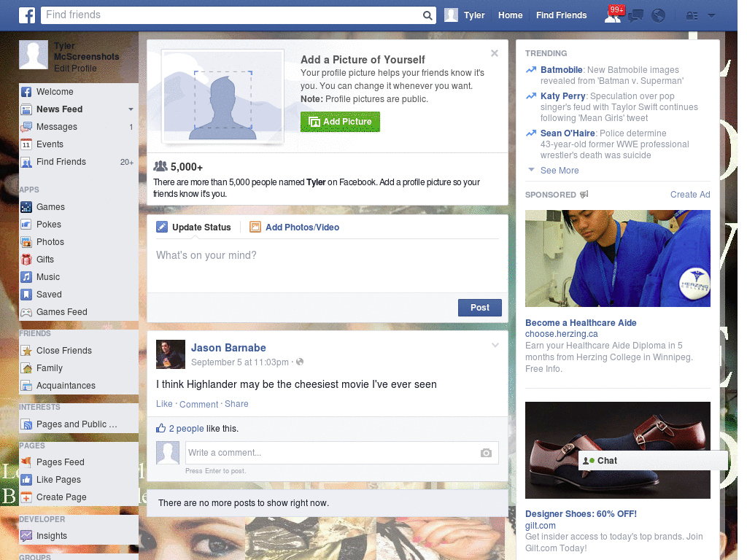747x560 pixels.
Task: Click the Facebook logo icon
Action: tap(27, 15)
